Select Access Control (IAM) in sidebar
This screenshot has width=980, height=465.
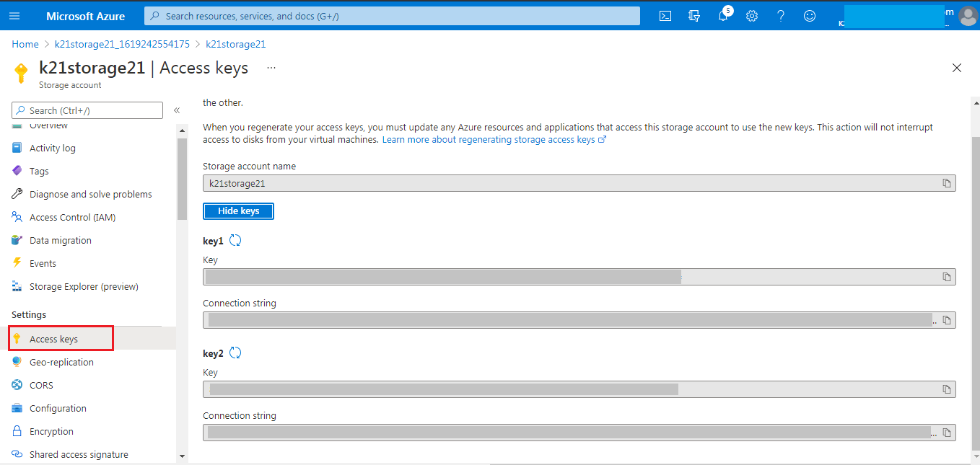point(72,217)
